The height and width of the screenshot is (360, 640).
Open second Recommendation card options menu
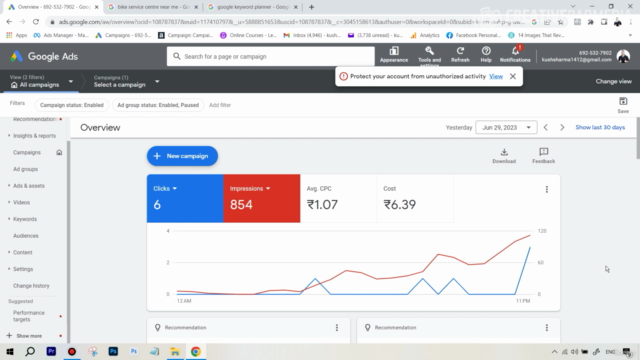(547, 328)
